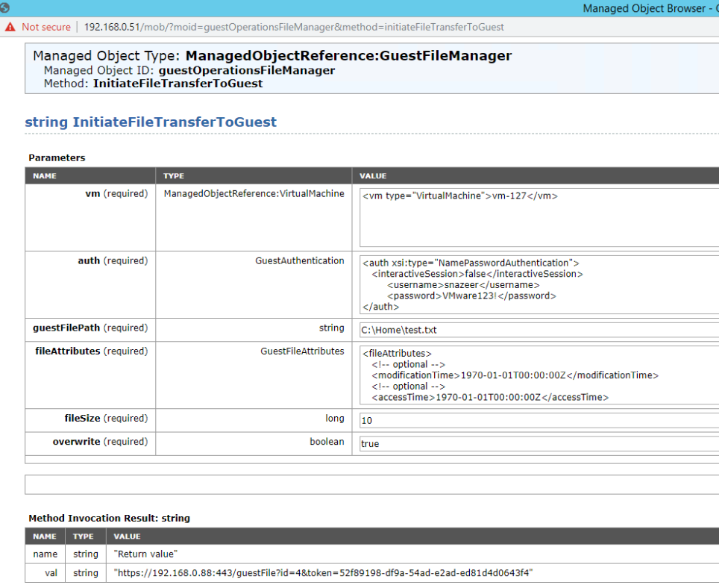
Task: Click the "Return value" result cell
Action: point(145,554)
